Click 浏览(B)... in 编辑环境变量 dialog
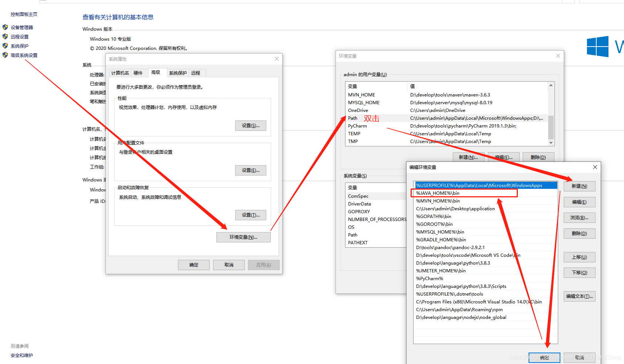The height and width of the screenshot is (364, 624). (579, 218)
